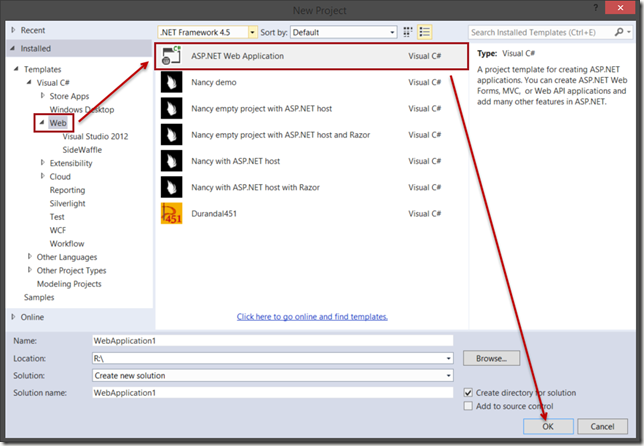Click the Durandal451 template icon
This screenshot has height=446, width=644.
[171, 214]
